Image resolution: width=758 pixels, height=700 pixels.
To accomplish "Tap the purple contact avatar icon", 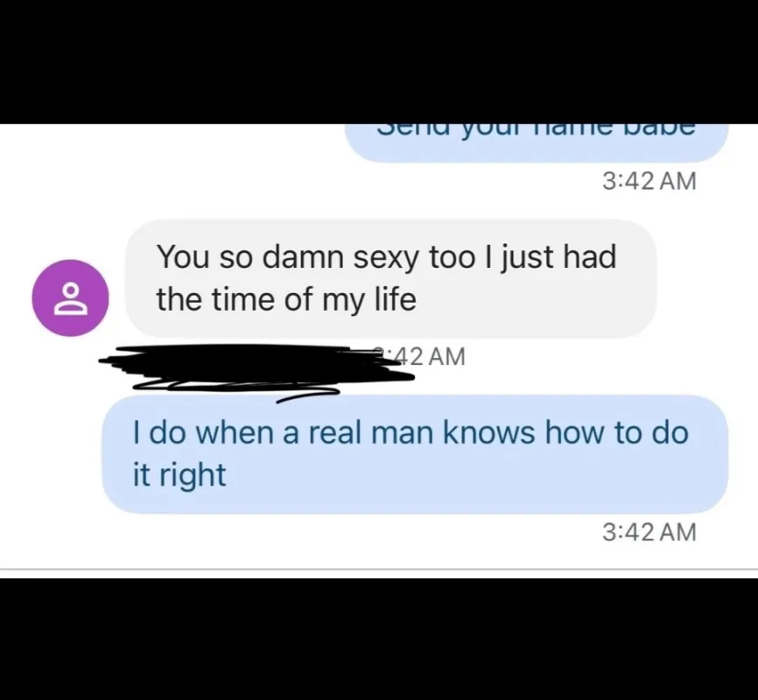I will click(x=71, y=297).
